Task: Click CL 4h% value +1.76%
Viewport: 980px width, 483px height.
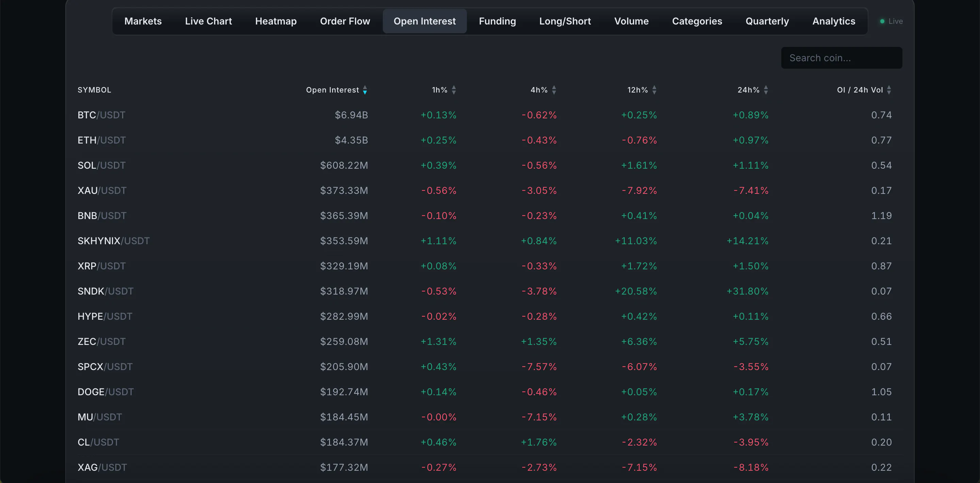Action: 539,442
